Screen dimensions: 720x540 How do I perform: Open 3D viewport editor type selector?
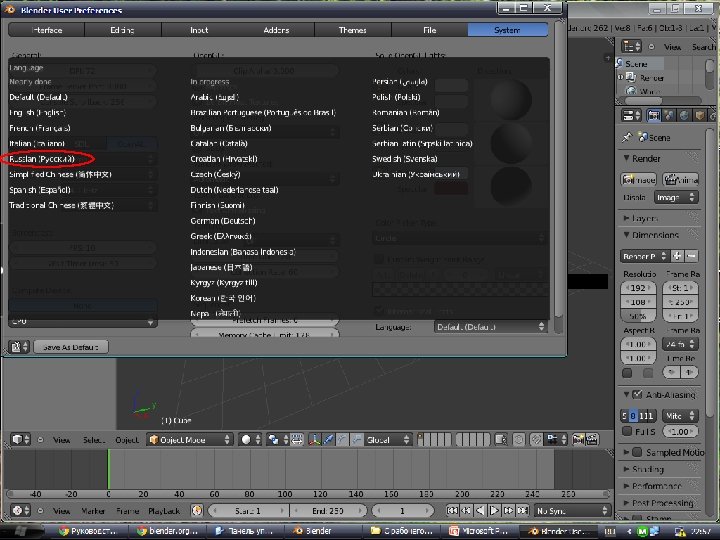tap(20, 439)
